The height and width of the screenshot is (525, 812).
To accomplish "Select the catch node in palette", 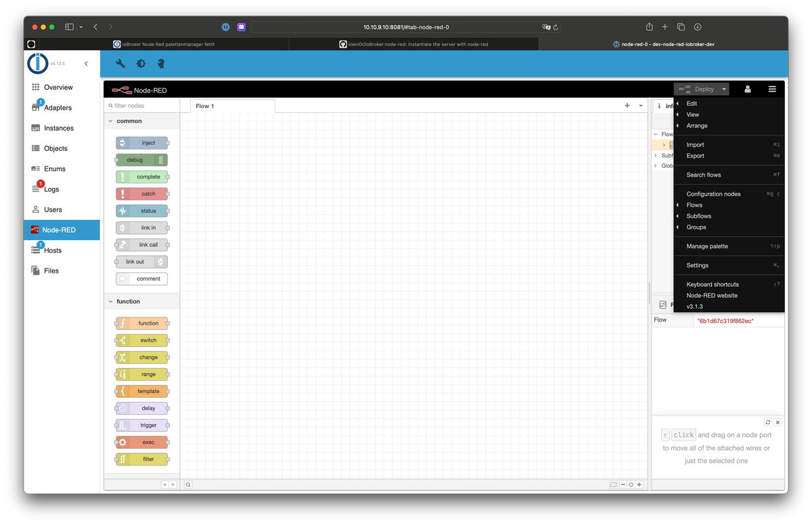I will [x=141, y=193].
